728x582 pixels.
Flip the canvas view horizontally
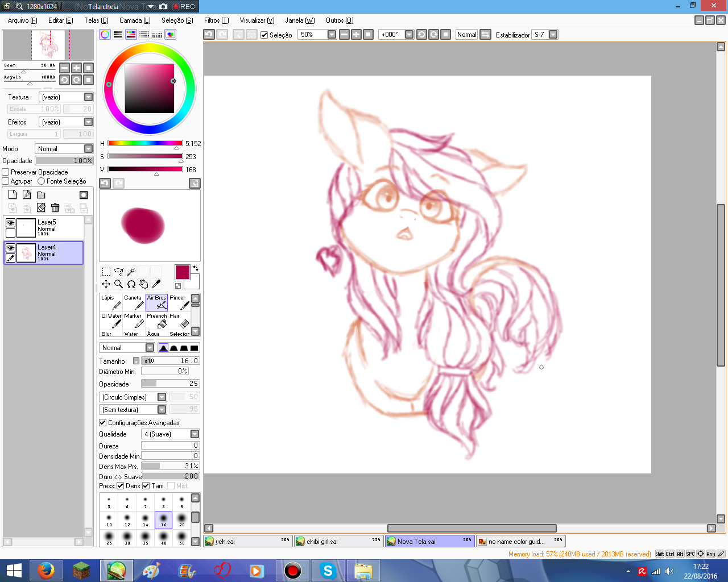pos(485,35)
